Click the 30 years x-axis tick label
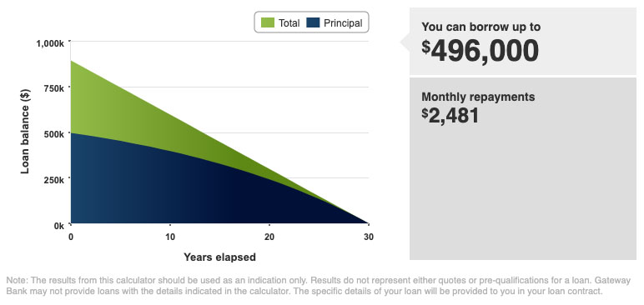Image resolution: width=644 pixels, height=305 pixels. pyautogui.click(x=369, y=237)
